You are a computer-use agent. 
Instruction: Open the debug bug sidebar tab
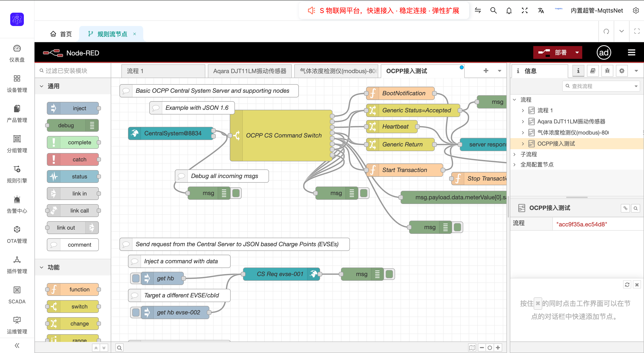[x=607, y=71]
